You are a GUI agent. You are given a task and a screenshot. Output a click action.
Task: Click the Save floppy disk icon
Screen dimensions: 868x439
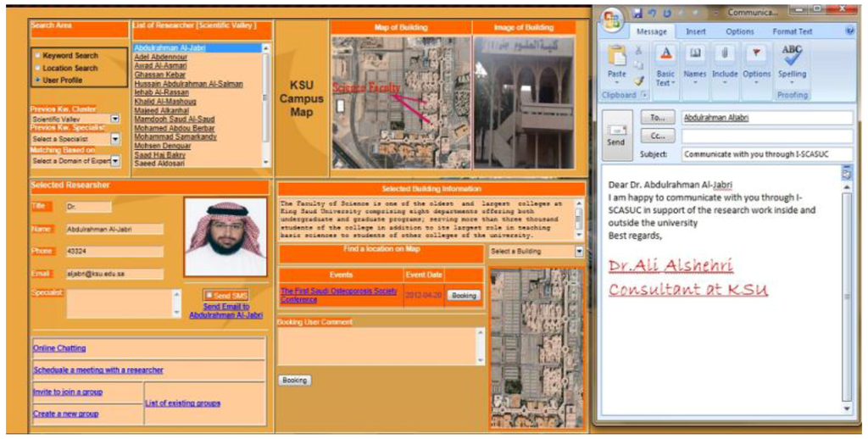[637, 12]
